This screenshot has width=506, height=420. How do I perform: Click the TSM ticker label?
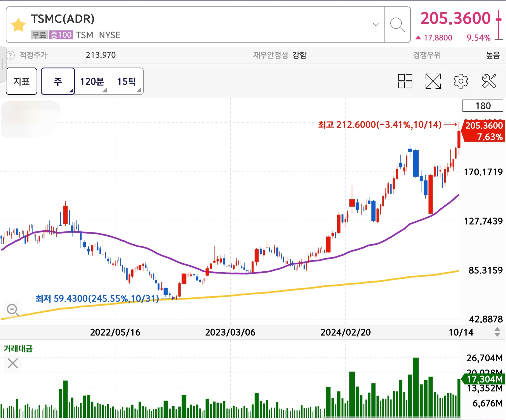point(85,35)
